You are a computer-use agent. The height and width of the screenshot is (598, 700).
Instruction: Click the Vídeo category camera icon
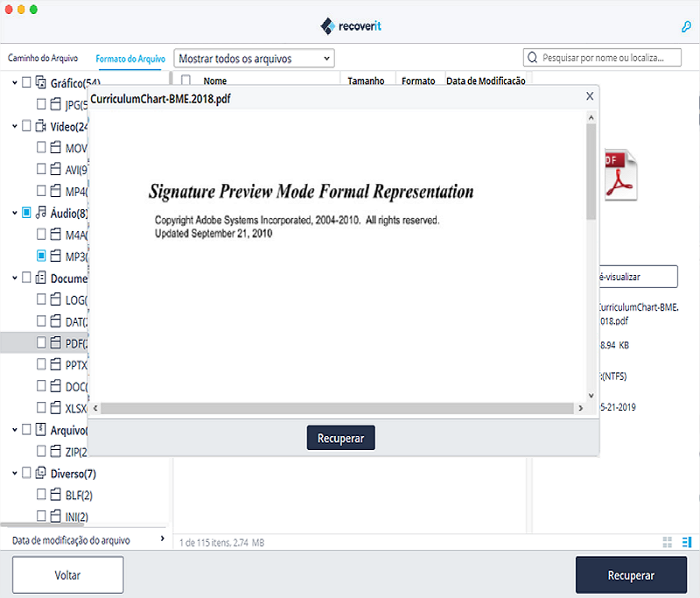coord(40,126)
